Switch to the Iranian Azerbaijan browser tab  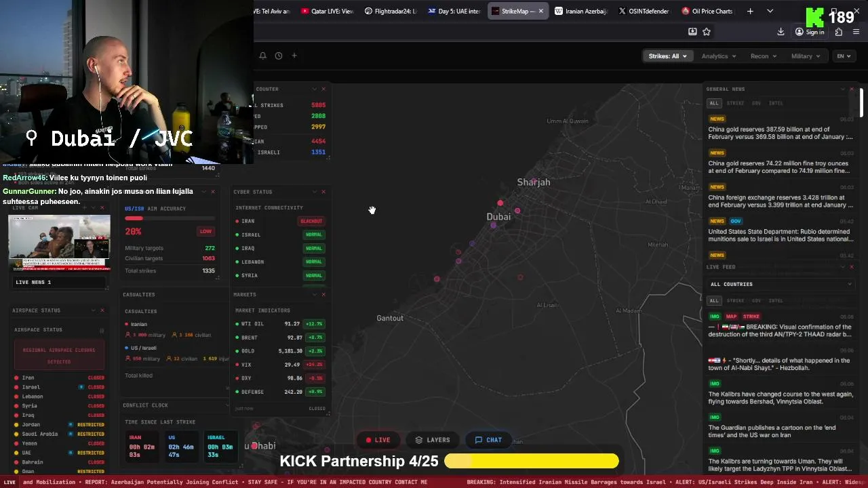pos(580,11)
